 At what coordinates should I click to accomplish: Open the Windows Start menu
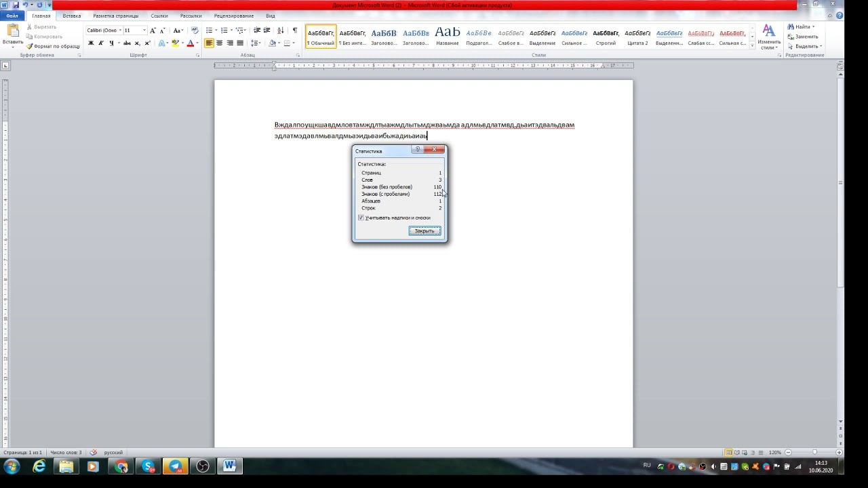coord(12,466)
